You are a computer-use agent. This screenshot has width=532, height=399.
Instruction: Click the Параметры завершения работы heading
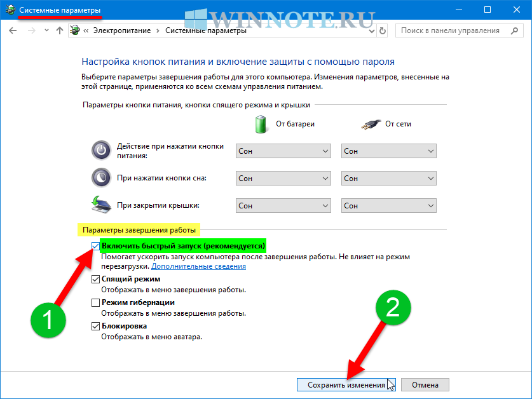click(x=139, y=230)
